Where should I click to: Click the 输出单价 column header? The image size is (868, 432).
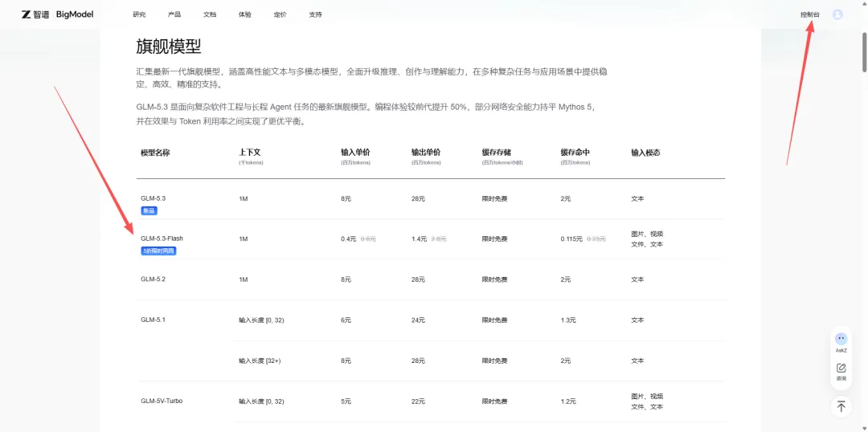point(426,153)
